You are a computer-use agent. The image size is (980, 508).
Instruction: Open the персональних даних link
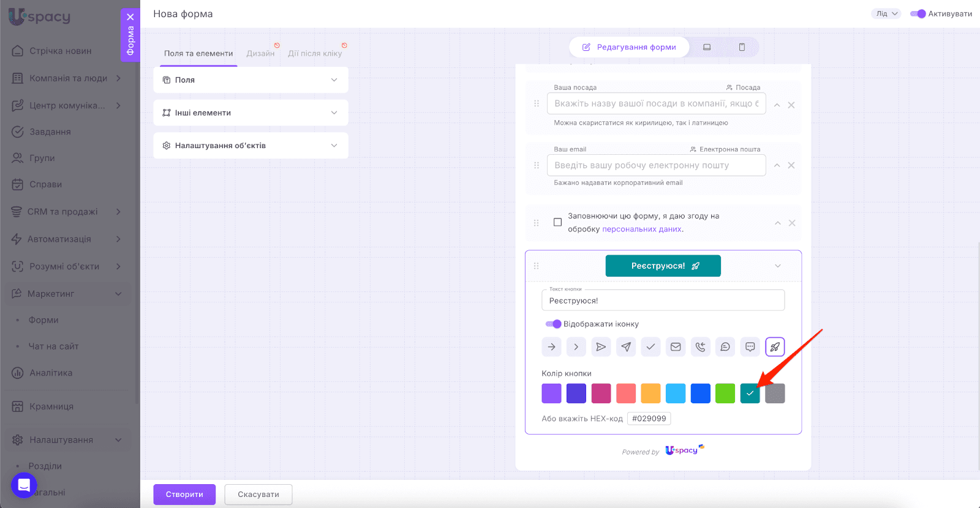(641, 229)
